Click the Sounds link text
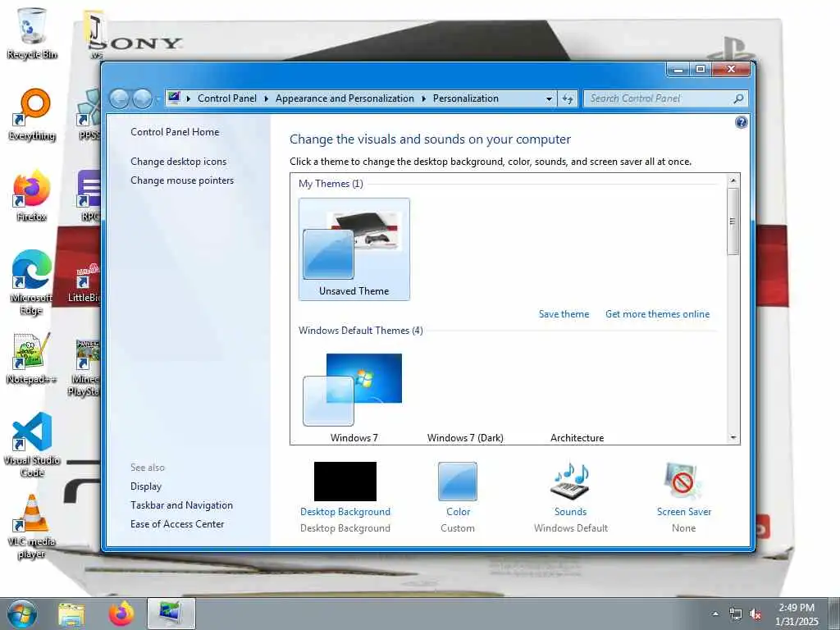 point(571,512)
